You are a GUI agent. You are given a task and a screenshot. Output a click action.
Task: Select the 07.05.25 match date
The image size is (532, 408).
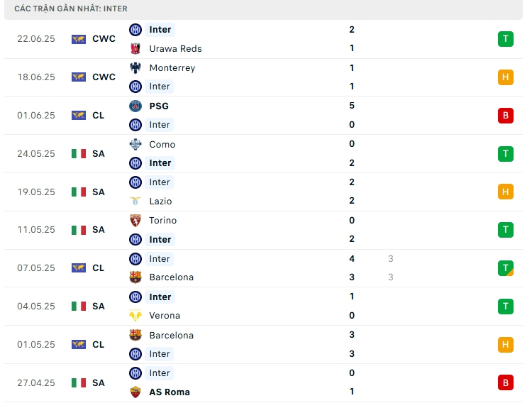[35, 268]
